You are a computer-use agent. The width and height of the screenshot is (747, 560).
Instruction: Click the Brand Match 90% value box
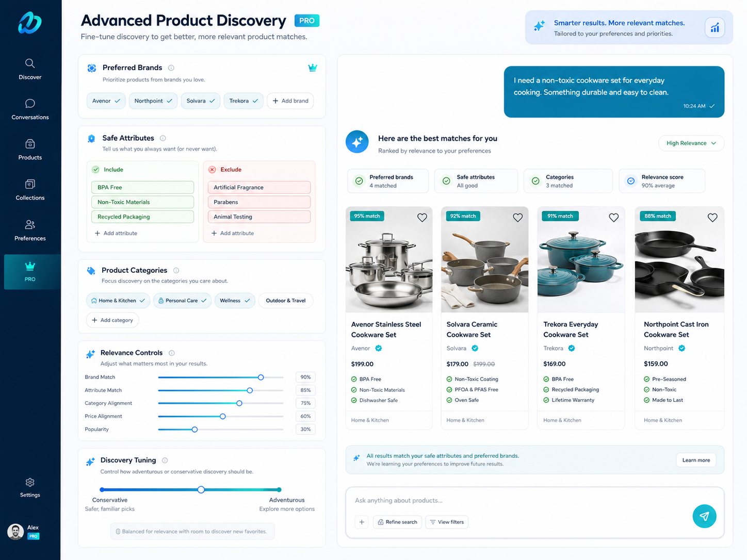tap(305, 377)
